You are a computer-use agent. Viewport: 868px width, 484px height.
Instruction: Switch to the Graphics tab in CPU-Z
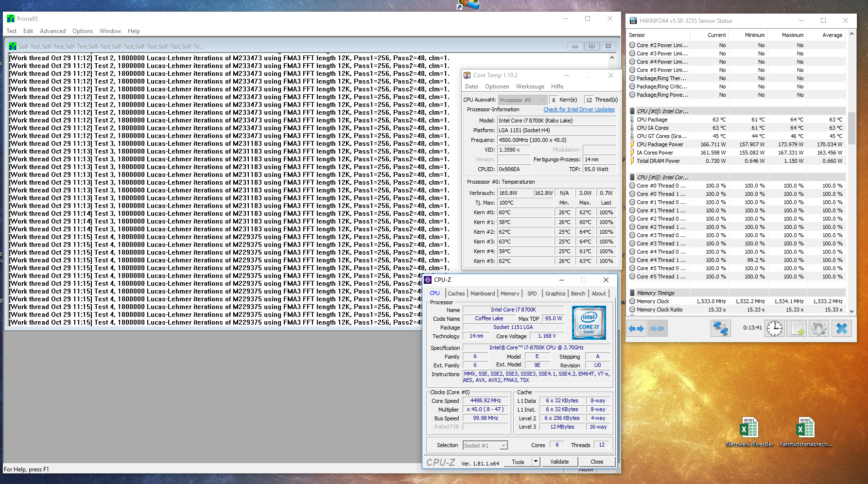pyautogui.click(x=556, y=294)
